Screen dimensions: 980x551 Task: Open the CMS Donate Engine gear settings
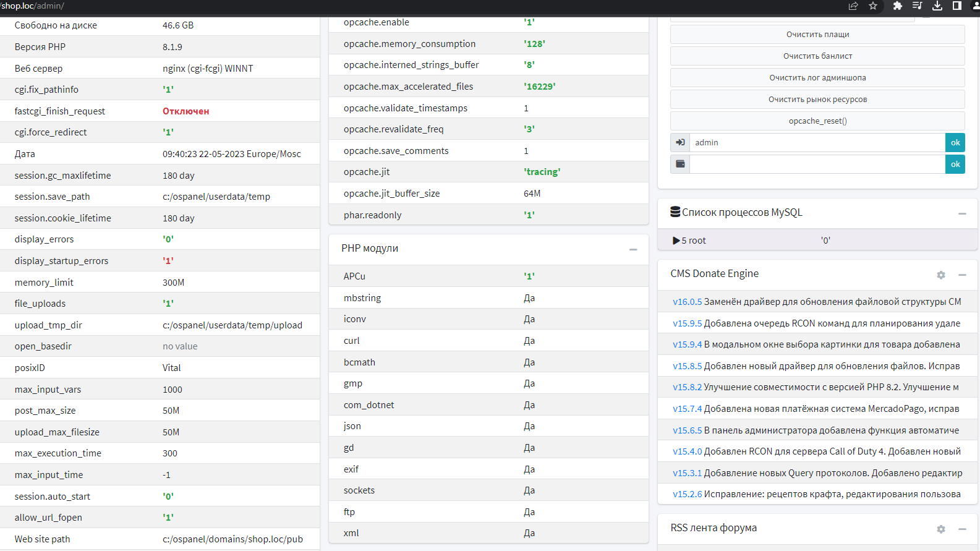(x=941, y=275)
